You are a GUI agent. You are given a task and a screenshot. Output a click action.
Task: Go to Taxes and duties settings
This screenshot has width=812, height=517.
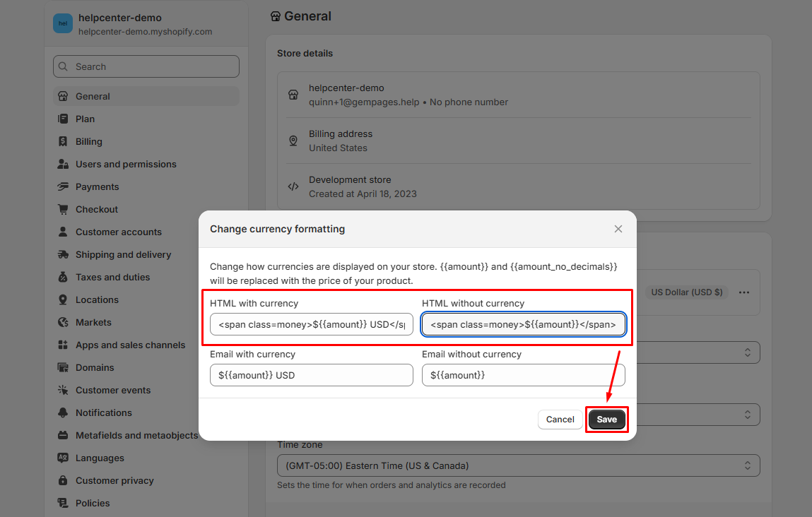(112, 277)
